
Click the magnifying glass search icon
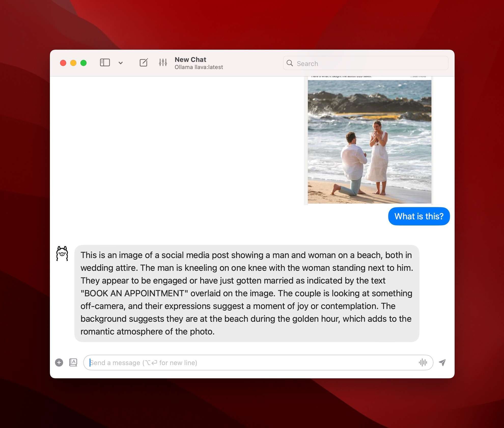290,63
